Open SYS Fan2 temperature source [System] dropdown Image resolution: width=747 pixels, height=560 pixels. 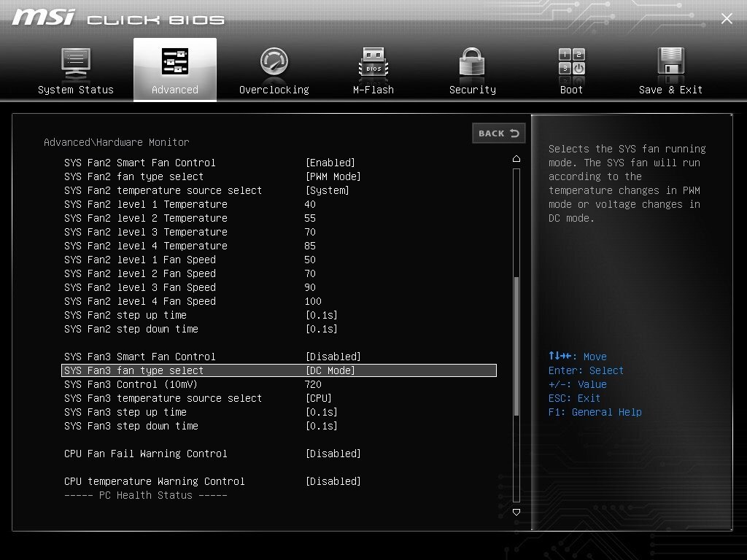coord(328,190)
